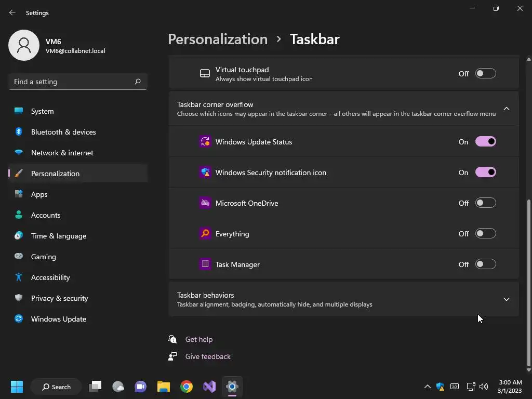The image size is (532, 399).
Task: Collapse the Taskbar corner overflow section
Action: [506, 109]
